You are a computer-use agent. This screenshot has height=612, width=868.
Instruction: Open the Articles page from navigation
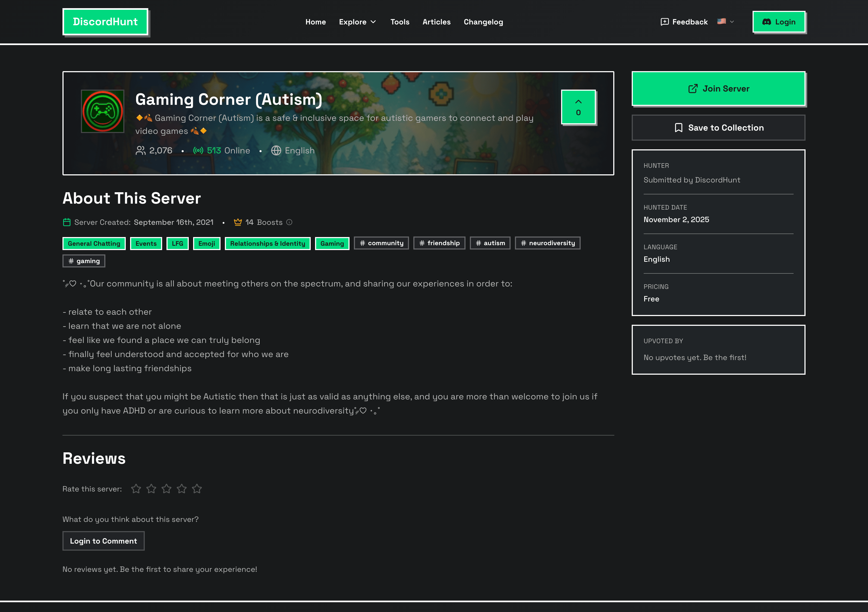437,22
